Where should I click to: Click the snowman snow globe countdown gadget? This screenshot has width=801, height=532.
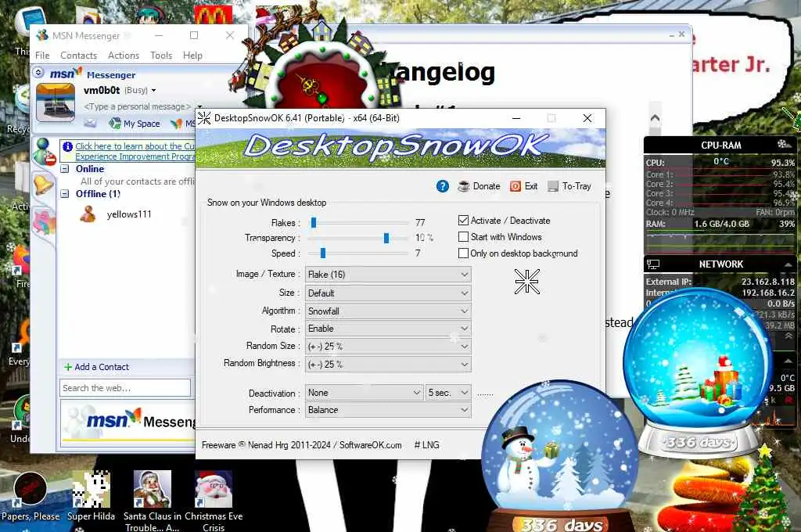pyautogui.click(x=559, y=456)
